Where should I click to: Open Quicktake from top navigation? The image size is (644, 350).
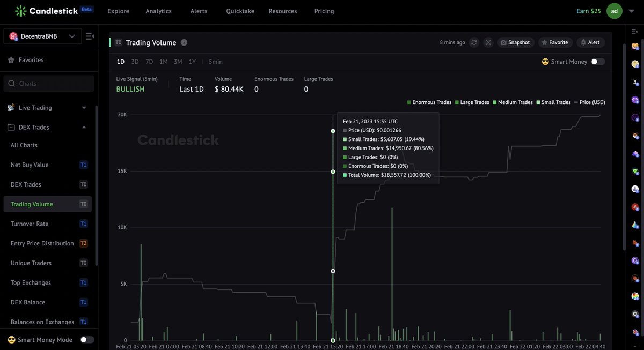pyautogui.click(x=240, y=11)
